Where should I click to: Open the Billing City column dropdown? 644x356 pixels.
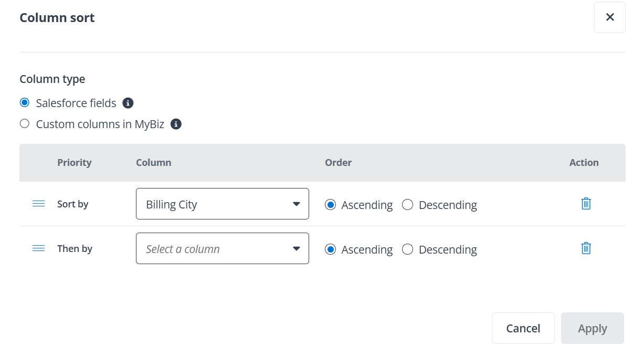tap(222, 204)
